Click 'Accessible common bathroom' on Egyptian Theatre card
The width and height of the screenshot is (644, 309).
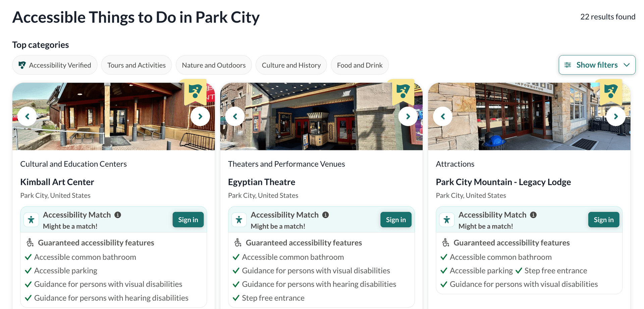(293, 257)
